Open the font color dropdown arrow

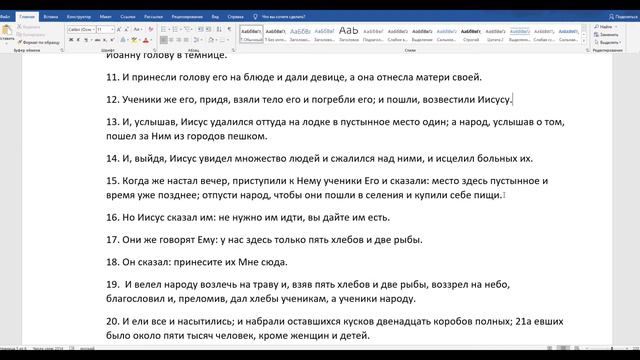point(151,40)
